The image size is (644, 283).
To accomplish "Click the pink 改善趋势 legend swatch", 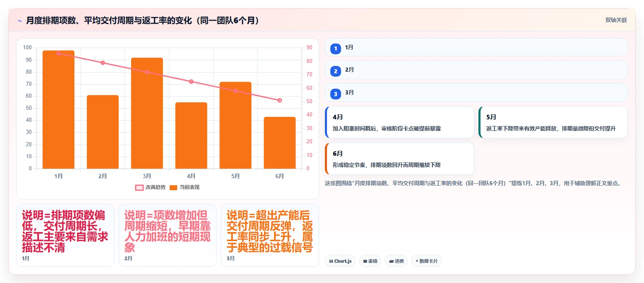I will coord(139,188).
